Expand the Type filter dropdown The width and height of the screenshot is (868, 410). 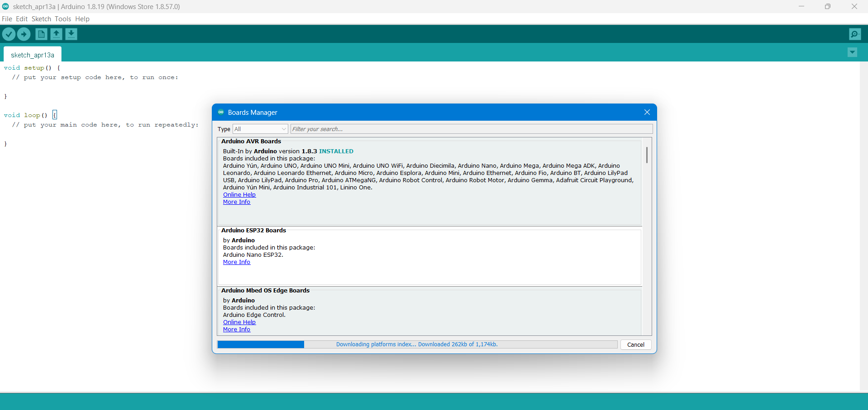(x=260, y=129)
